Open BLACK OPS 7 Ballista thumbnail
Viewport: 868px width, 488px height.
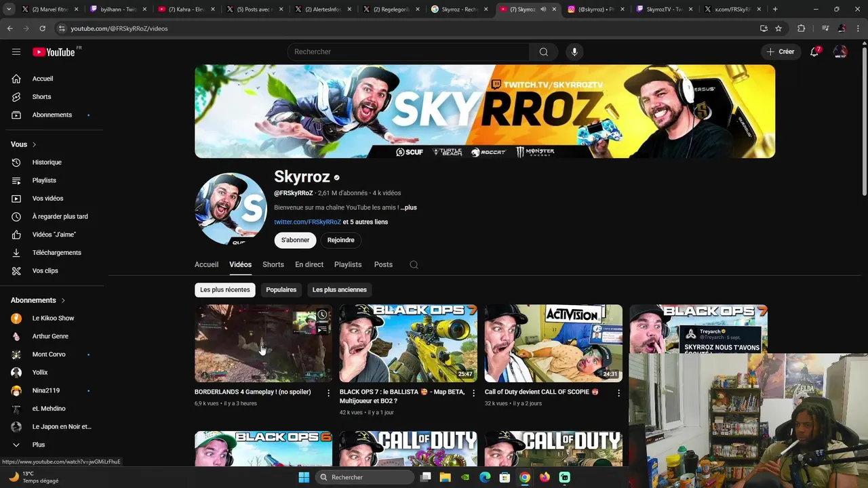click(408, 344)
